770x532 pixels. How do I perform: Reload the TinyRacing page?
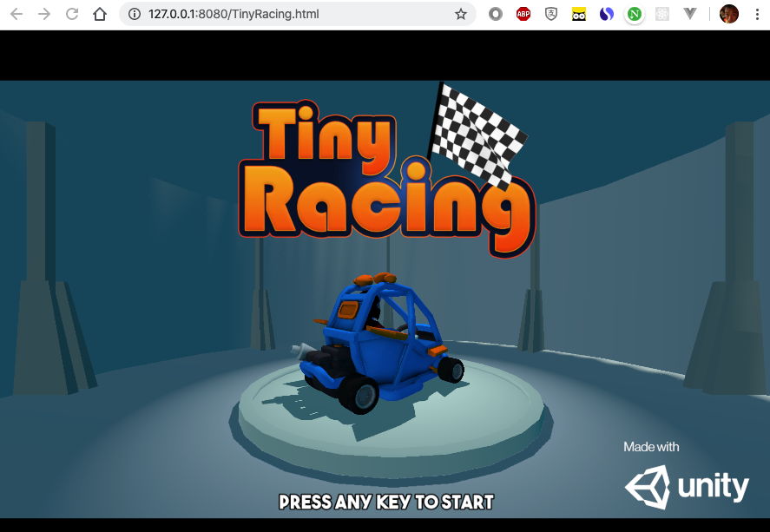[72, 15]
